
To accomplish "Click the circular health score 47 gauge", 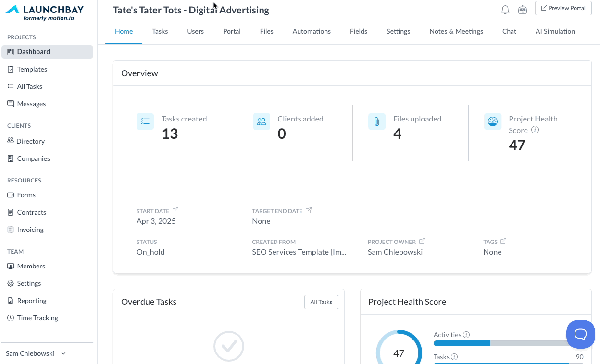I will pos(399,353).
